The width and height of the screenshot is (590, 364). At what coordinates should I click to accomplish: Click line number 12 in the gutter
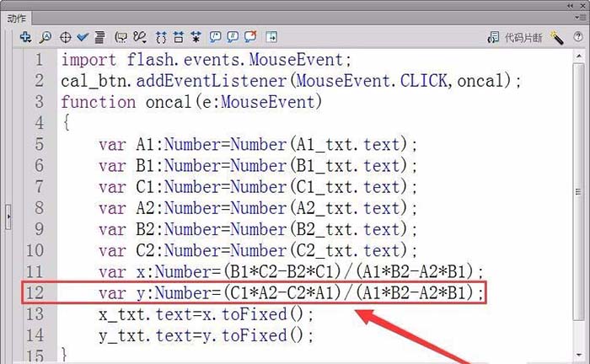35,293
